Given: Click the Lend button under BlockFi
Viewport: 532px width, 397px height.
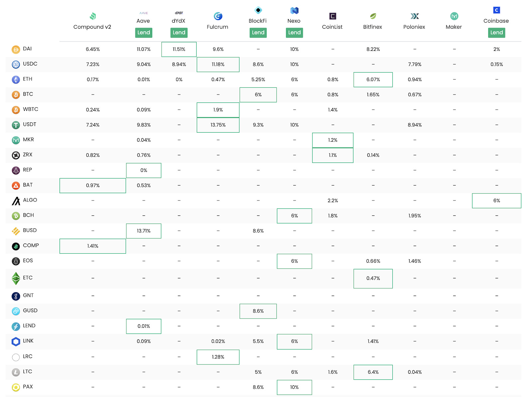Looking at the screenshot, I should click(x=258, y=33).
